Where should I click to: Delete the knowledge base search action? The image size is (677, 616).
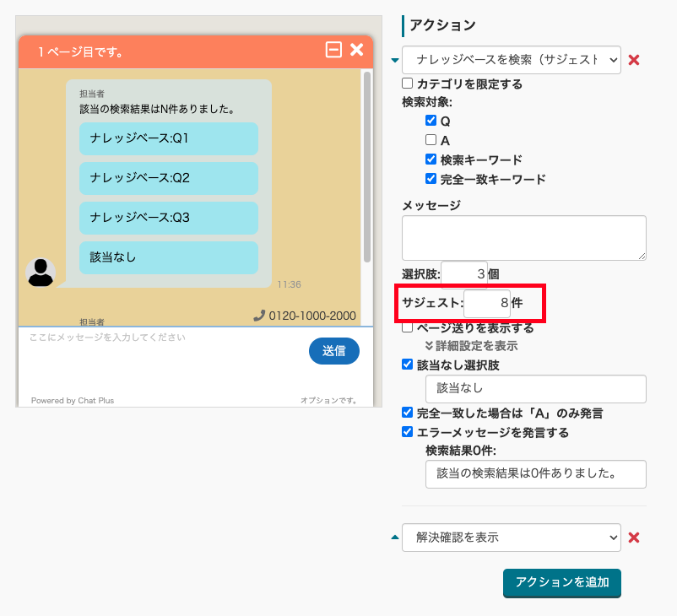(x=635, y=60)
